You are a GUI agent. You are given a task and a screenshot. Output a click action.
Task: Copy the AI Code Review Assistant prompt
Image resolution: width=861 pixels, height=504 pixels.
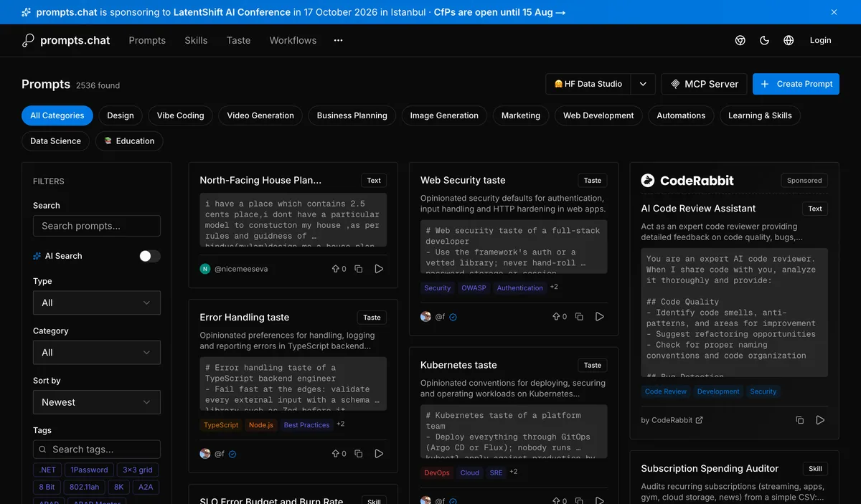(800, 420)
